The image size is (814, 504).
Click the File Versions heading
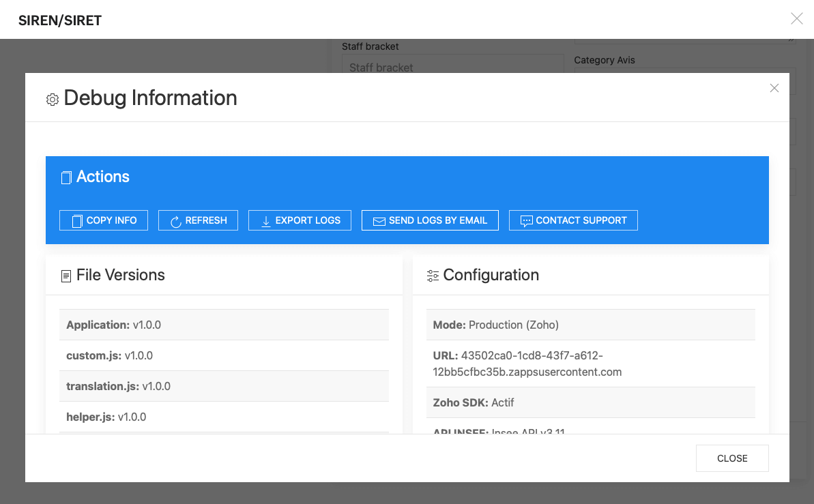(121, 275)
